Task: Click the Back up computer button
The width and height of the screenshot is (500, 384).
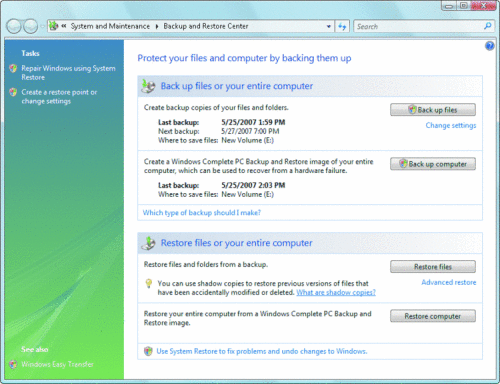Action: click(x=433, y=164)
